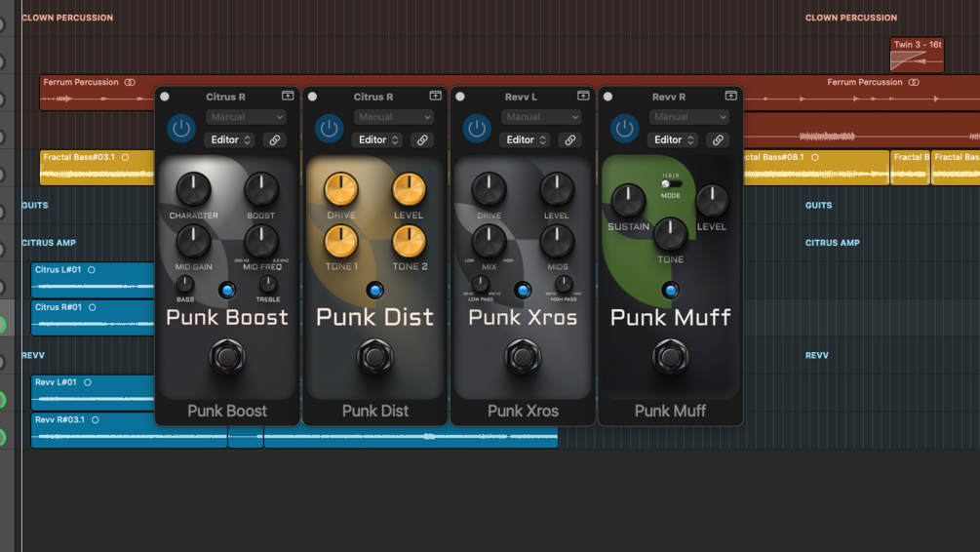This screenshot has height=552, width=980.
Task: Toggle link icon in Revv L window
Action: pos(570,140)
